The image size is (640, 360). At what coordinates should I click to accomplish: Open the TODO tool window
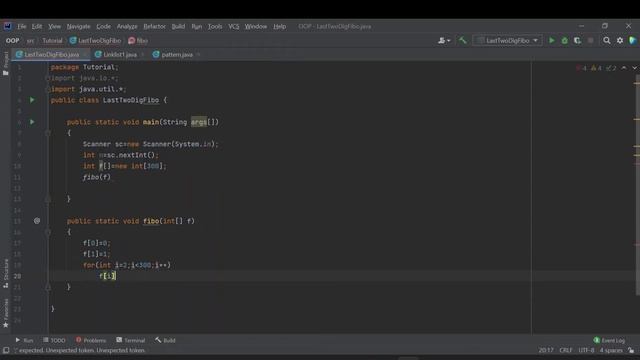tap(54, 340)
